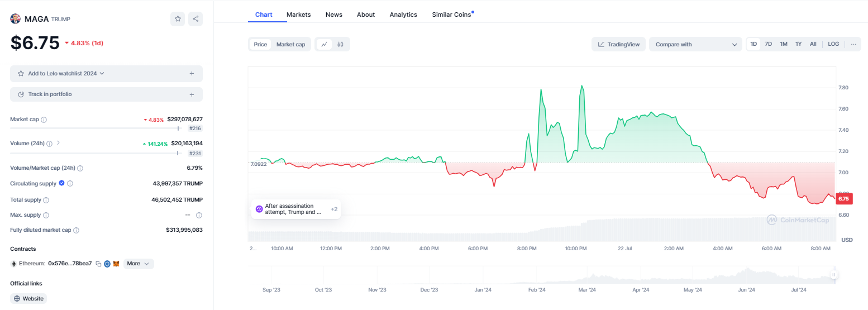Viewport: 868px width, 310px height.
Task: Set chart range to 1M
Action: [x=784, y=44]
